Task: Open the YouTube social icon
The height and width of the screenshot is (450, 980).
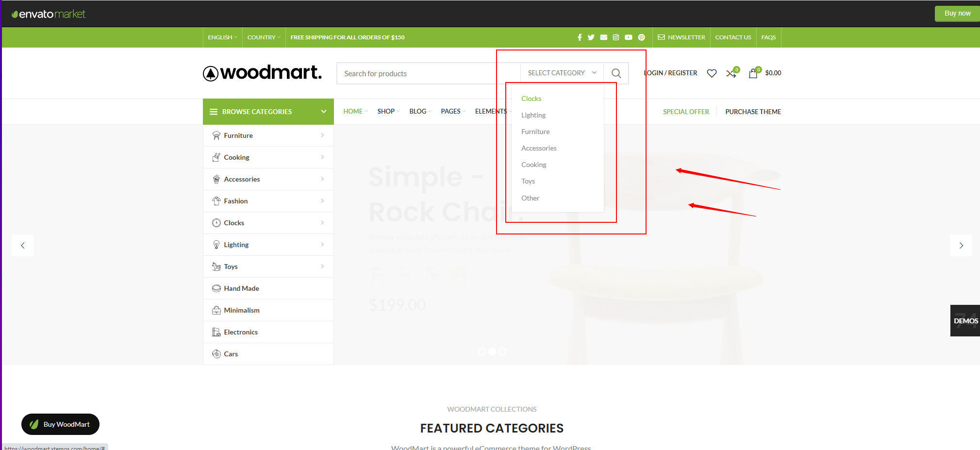Action: pos(629,37)
